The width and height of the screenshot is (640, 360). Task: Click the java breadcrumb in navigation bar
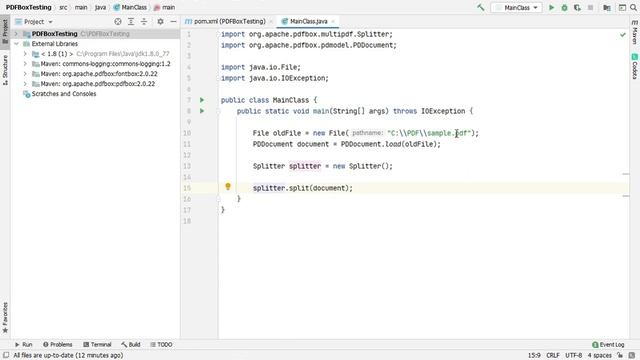[100, 7]
